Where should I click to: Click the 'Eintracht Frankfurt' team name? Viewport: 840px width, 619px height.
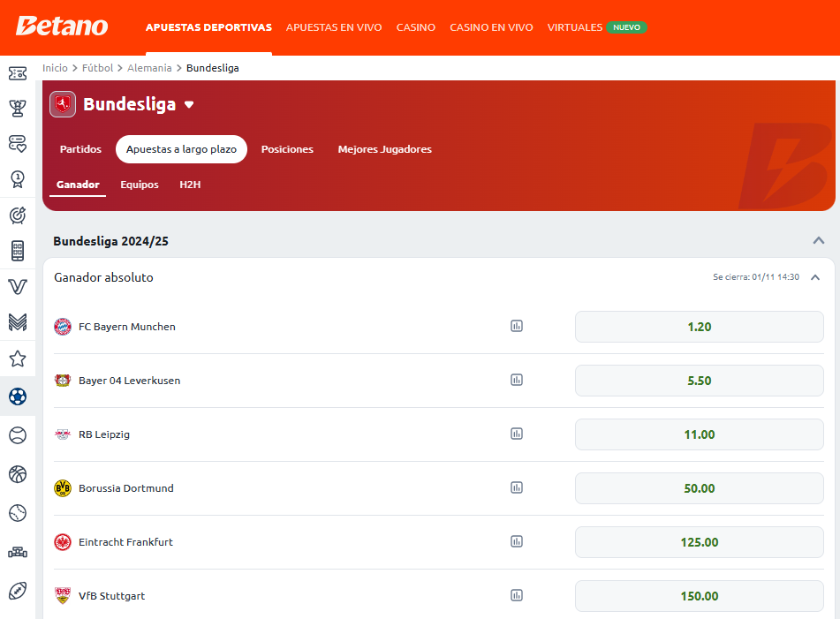126,542
